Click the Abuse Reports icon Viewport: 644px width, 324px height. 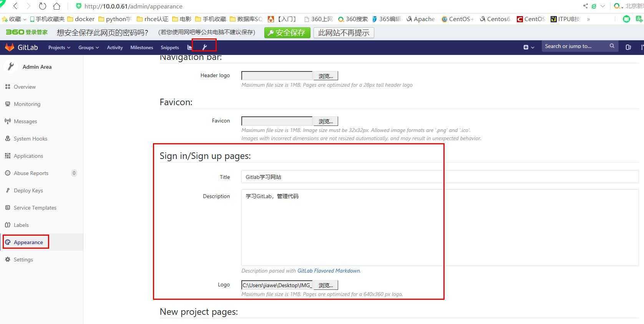[x=8, y=173]
